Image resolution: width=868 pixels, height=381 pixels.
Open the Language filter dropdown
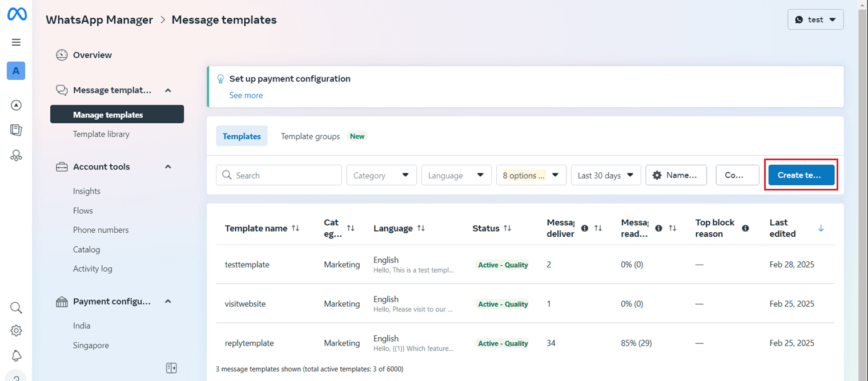coord(456,175)
